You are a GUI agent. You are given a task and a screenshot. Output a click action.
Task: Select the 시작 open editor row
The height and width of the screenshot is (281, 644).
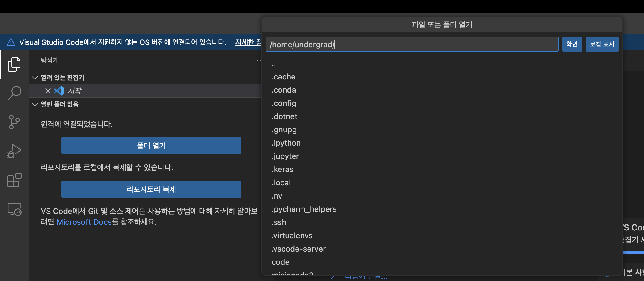click(x=145, y=91)
